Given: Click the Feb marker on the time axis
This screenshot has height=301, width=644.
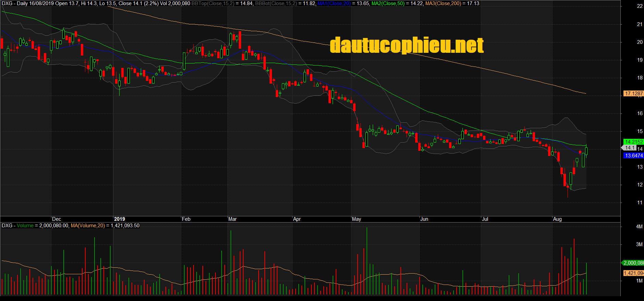Looking at the screenshot, I should click(x=186, y=219).
